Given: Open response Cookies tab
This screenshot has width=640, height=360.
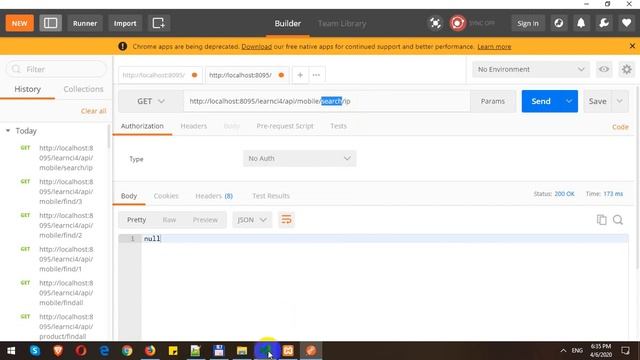Looking at the screenshot, I should (166, 196).
